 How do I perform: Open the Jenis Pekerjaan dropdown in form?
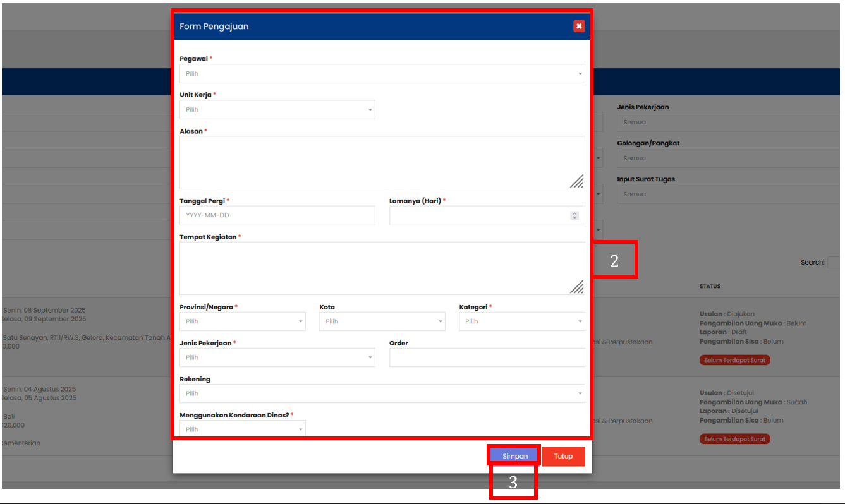(x=277, y=357)
